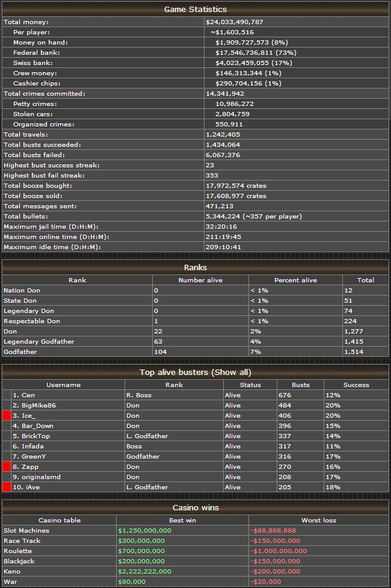The width and height of the screenshot is (391, 588).
Task: Open GreenY player profile
Action: click(x=34, y=456)
